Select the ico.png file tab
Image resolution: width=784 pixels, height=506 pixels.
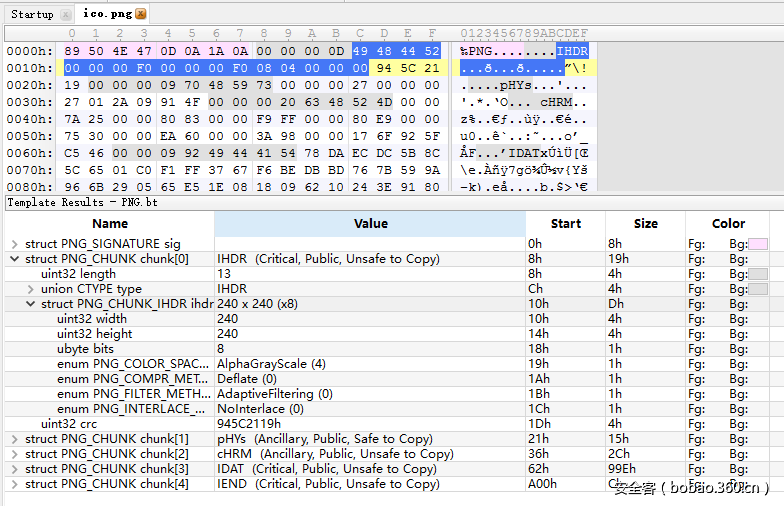[106, 14]
